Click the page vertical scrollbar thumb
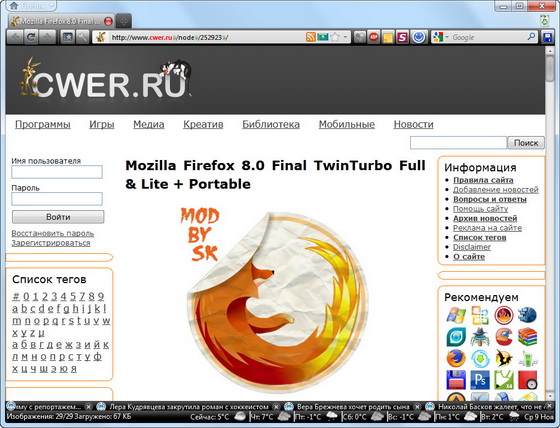The width and height of the screenshot is (560, 428). click(550, 69)
